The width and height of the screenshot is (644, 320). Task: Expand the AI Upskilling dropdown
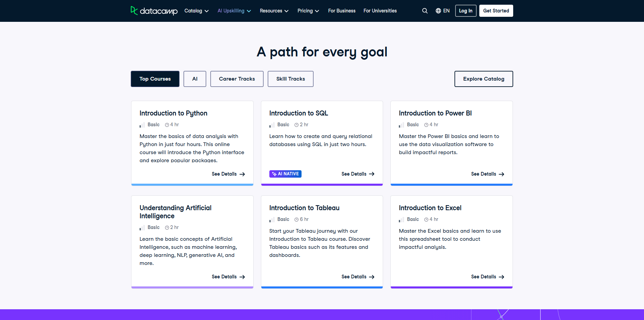(234, 11)
